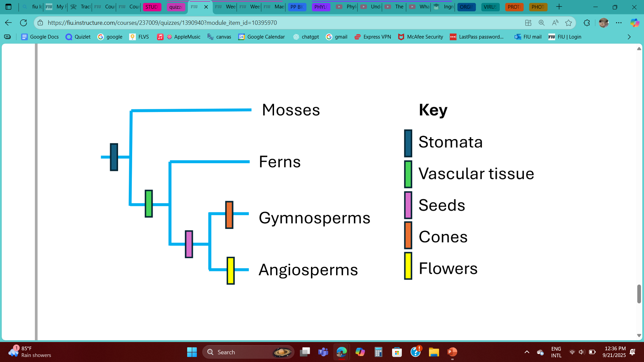Viewport: 644px width, 362px height.
Task: Show hidden system tray icons
Action: coord(527,352)
